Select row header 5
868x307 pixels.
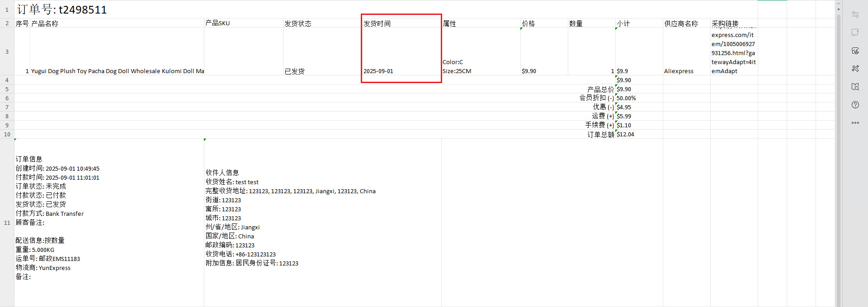tap(7, 89)
